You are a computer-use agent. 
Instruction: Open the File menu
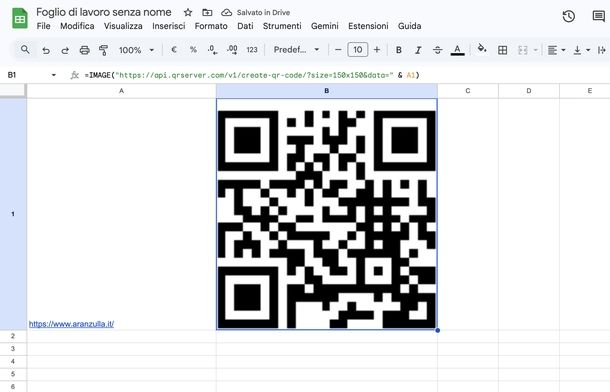pos(43,26)
